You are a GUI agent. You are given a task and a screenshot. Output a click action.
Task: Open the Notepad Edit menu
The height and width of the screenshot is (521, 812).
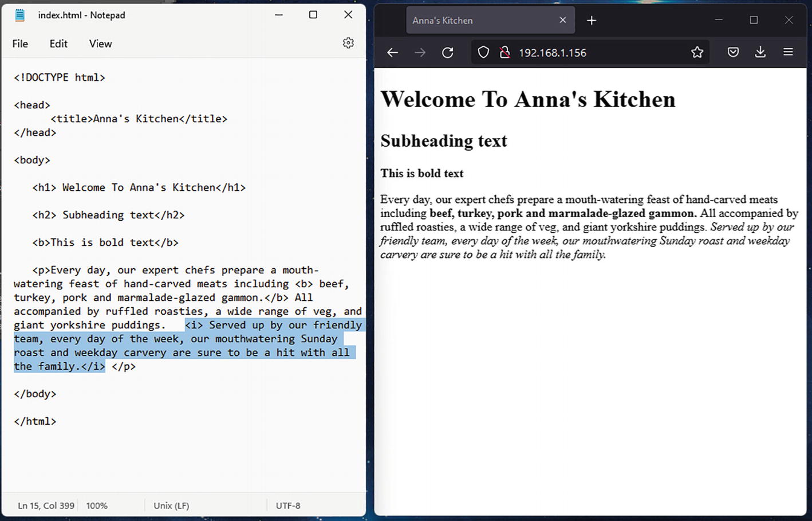click(58, 44)
